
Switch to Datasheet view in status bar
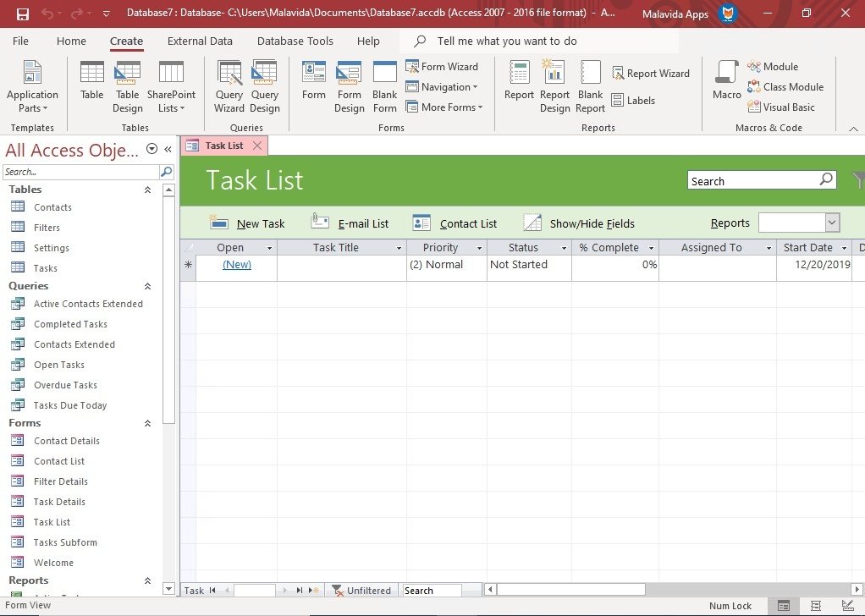coord(815,606)
